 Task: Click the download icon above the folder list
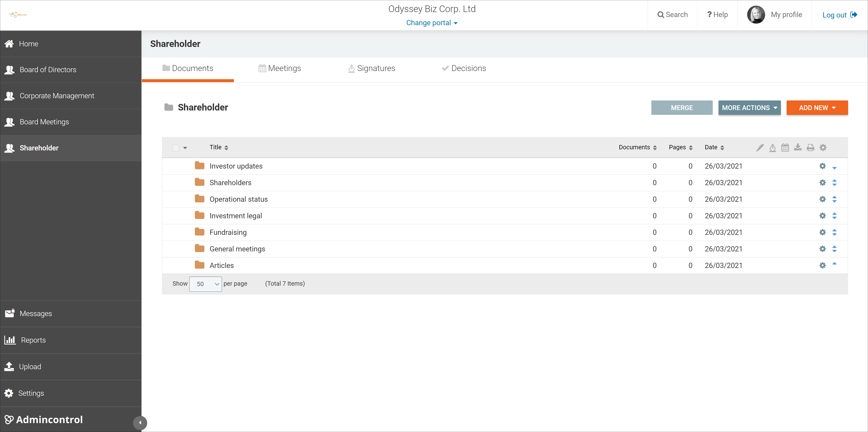coord(798,147)
